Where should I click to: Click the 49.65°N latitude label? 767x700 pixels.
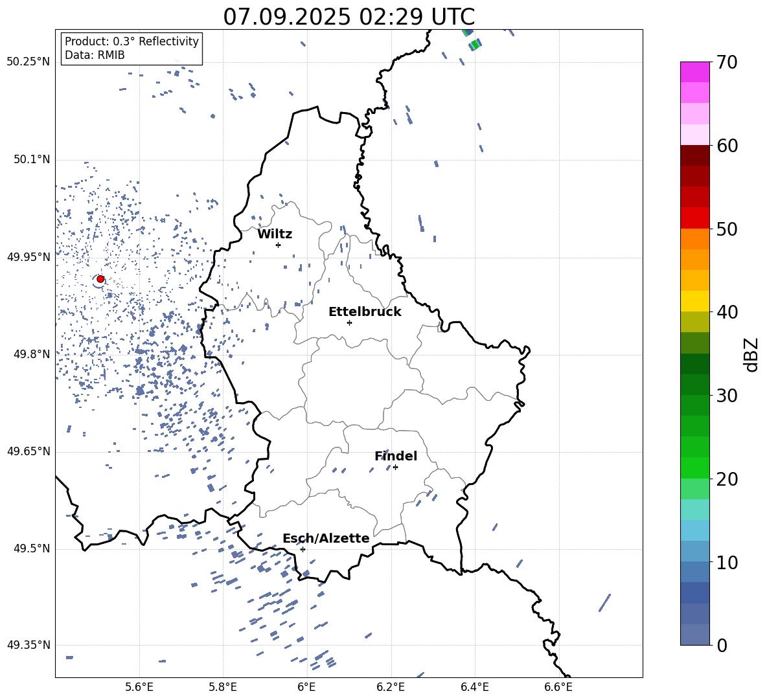point(28,451)
